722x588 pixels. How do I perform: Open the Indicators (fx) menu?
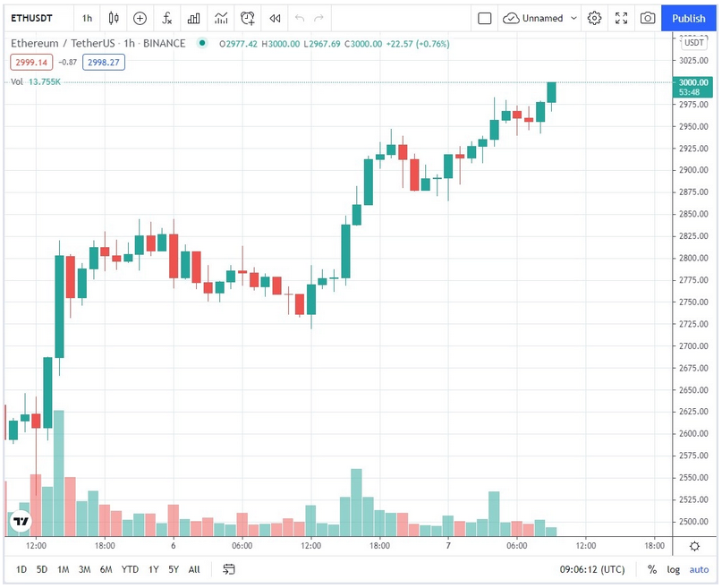tap(166, 18)
